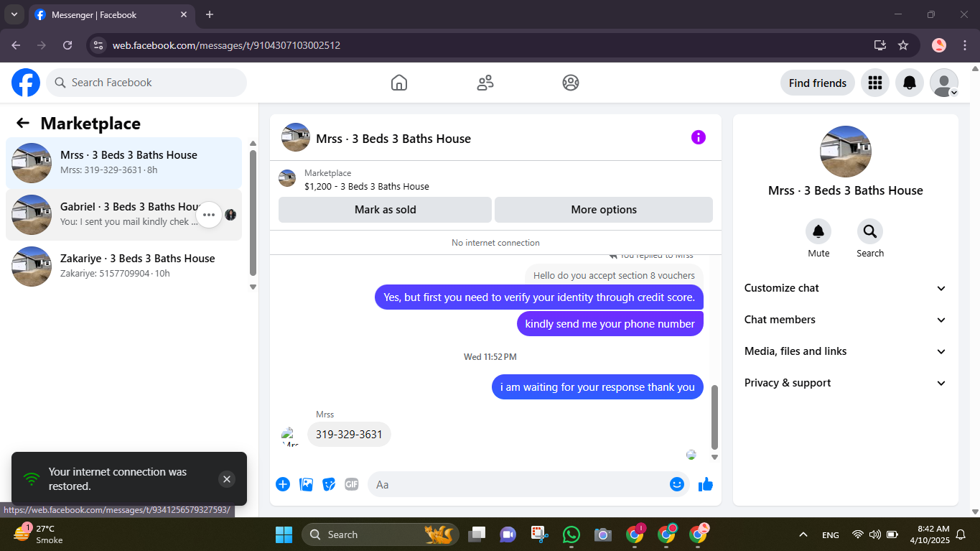Screen dimensions: 980x551
Task: Open the account profile avatar menu
Action: 944,83
